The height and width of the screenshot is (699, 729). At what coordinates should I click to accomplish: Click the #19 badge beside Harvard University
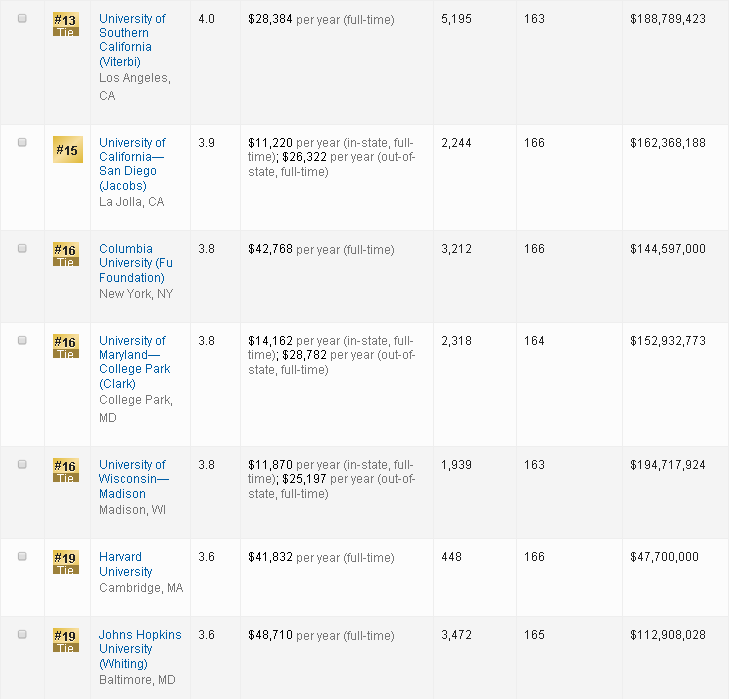pyautogui.click(x=65, y=562)
